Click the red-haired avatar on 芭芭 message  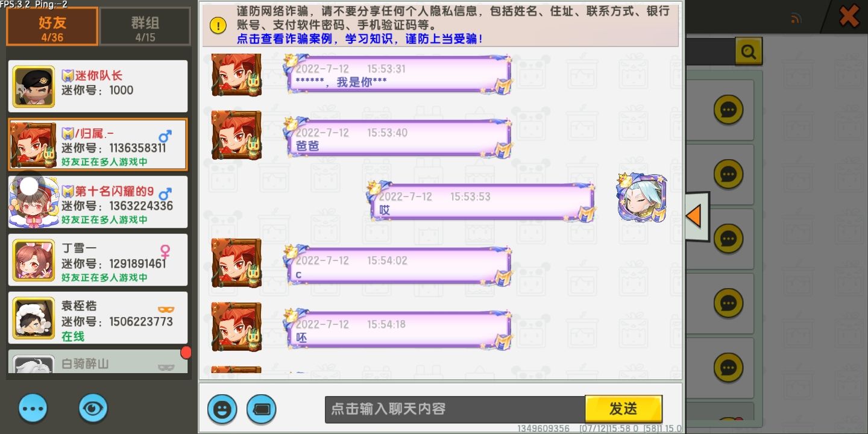point(236,135)
